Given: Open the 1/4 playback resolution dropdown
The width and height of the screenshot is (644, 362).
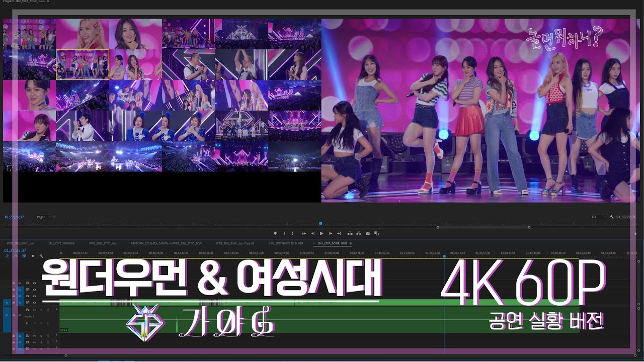Looking at the screenshot, I should pyautogui.click(x=597, y=217).
